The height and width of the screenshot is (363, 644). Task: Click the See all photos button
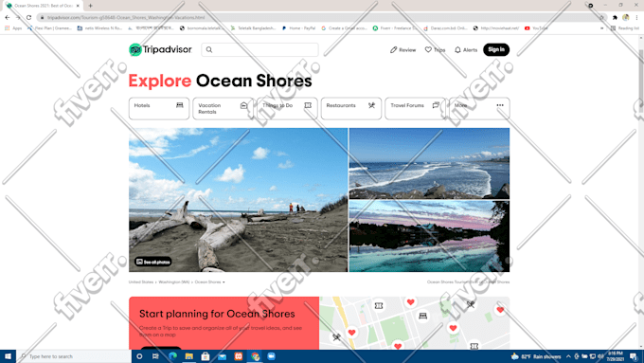click(x=153, y=262)
